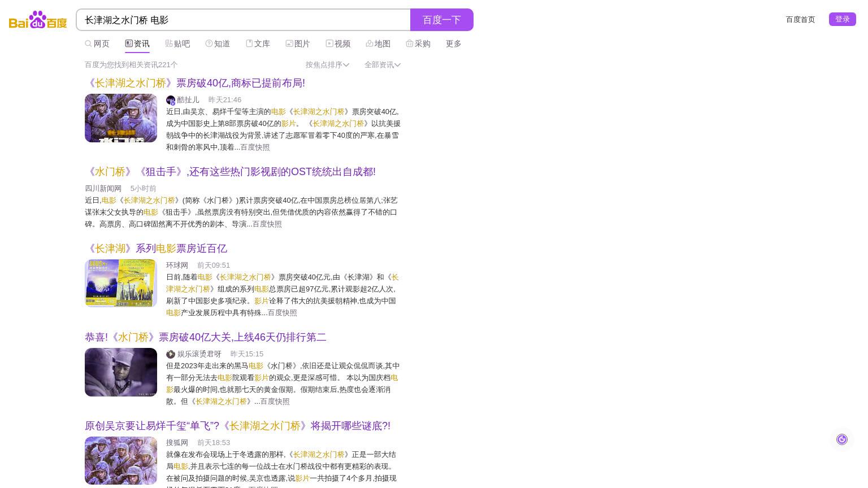Image resolution: width=868 pixels, height=488 pixels.
Task: Open article 吴京要让易烊千玺单飞
Action: 237,426
